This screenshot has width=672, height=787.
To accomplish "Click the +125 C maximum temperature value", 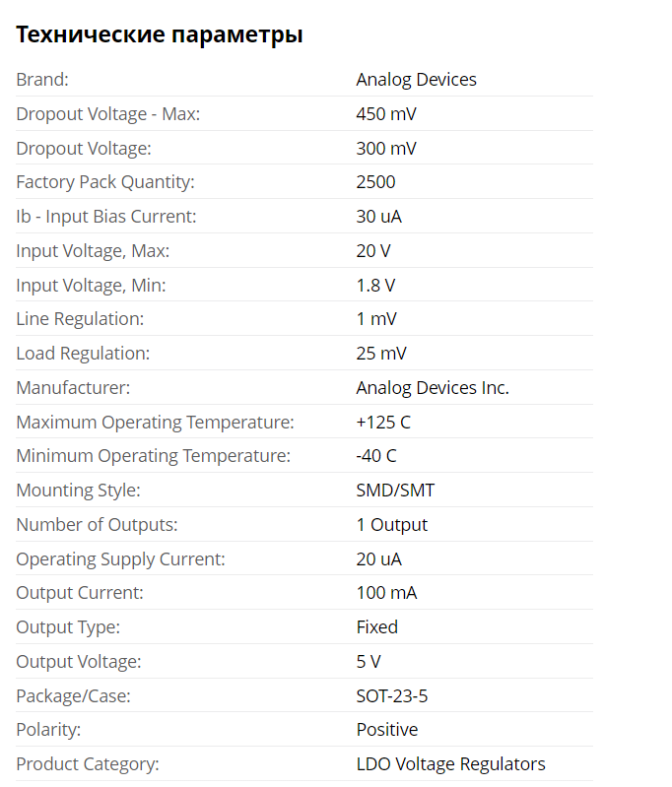I will tap(383, 423).
